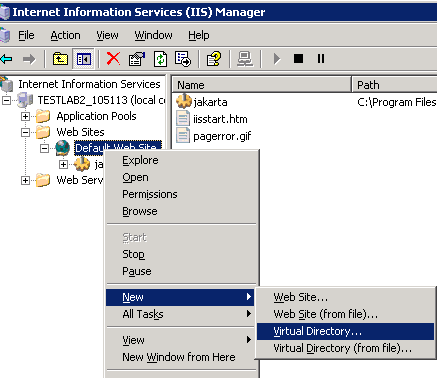Choose Web Site (from file)...
This screenshot has height=378, width=437.
(345, 314)
